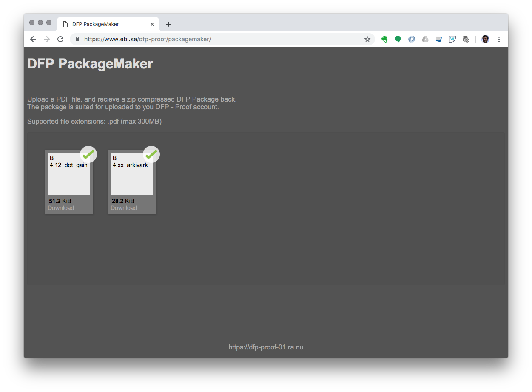Screen dimensions: 532x392
Task: Open the Chrome profile avatar
Action: click(485, 39)
